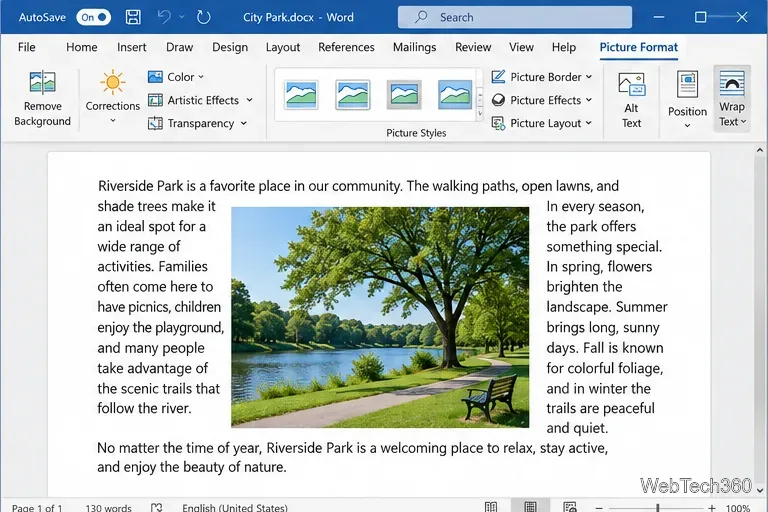The height and width of the screenshot is (512, 768).
Task: Open the References tab
Action: pyautogui.click(x=346, y=47)
